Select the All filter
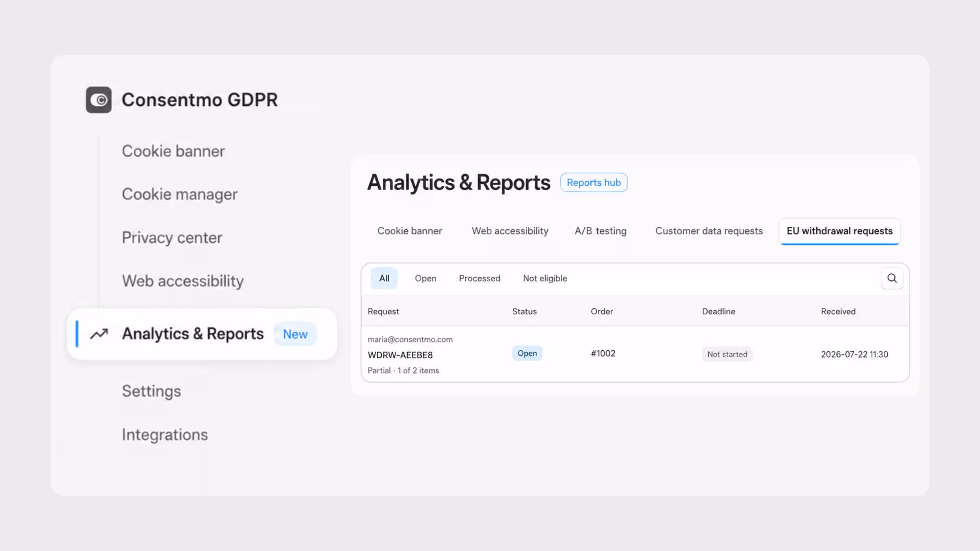Screen dimensions: 980x551 pyautogui.click(x=384, y=278)
